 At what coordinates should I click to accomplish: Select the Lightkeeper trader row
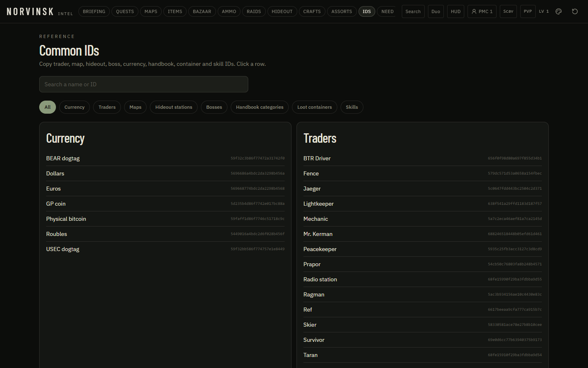[x=423, y=204]
